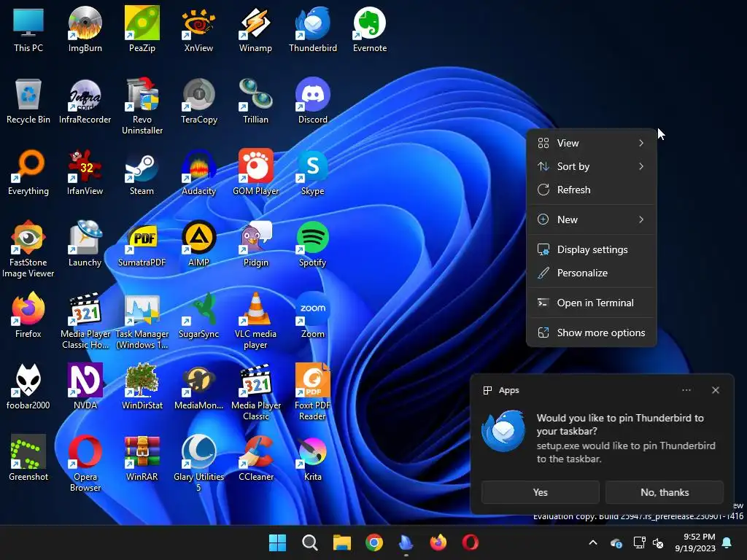Select the ImgBurn desktop shortcut
Viewport: 747px width, 560px height.
point(85,29)
